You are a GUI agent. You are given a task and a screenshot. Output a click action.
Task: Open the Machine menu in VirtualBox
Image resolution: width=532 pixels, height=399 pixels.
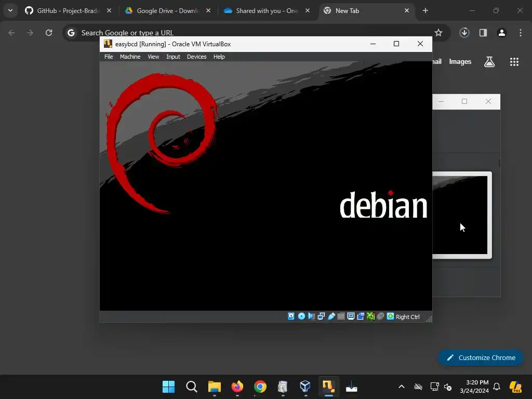[x=130, y=57]
